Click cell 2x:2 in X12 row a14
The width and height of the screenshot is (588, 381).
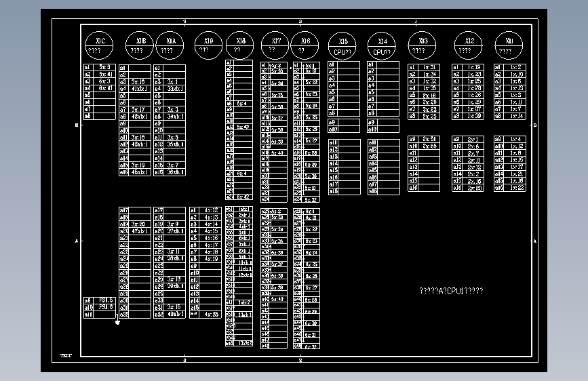tap(473, 174)
